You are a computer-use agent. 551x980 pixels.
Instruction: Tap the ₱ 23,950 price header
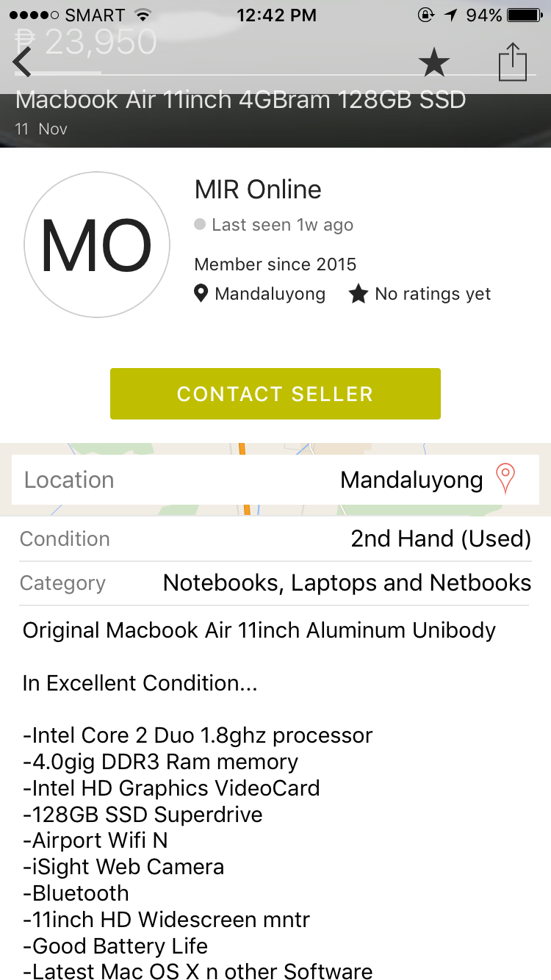pos(87,43)
